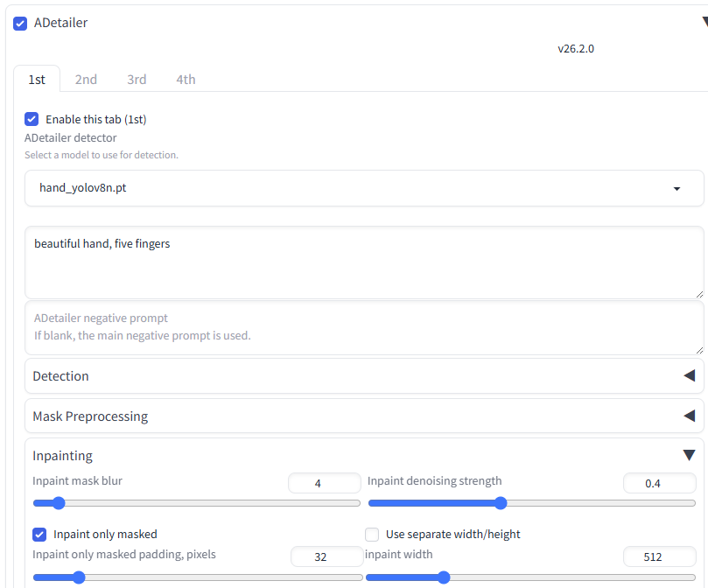Click the ADetailer negative prompt field
The height and width of the screenshot is (588, 708).
(x=364, y=327)
